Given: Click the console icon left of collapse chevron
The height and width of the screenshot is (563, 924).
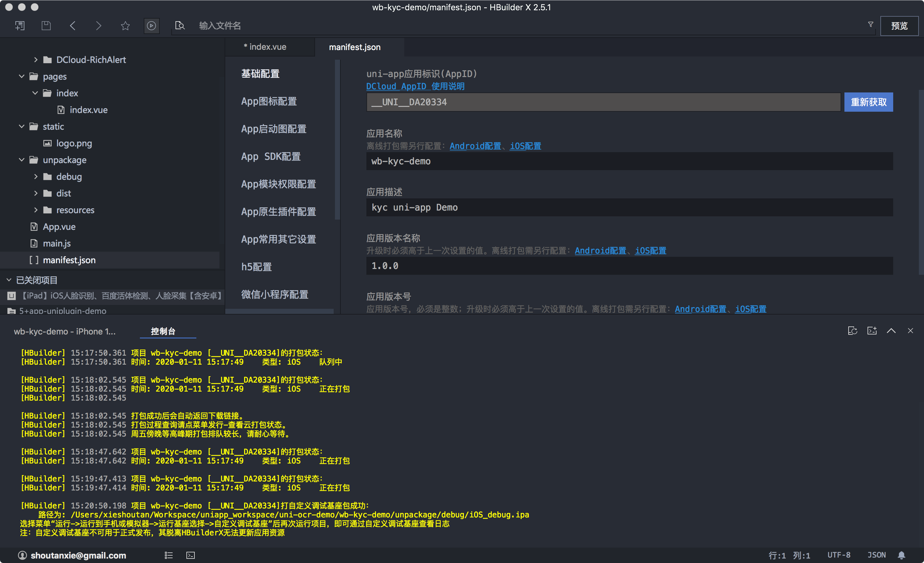Looking at the screenshot, I should [872, 331].
